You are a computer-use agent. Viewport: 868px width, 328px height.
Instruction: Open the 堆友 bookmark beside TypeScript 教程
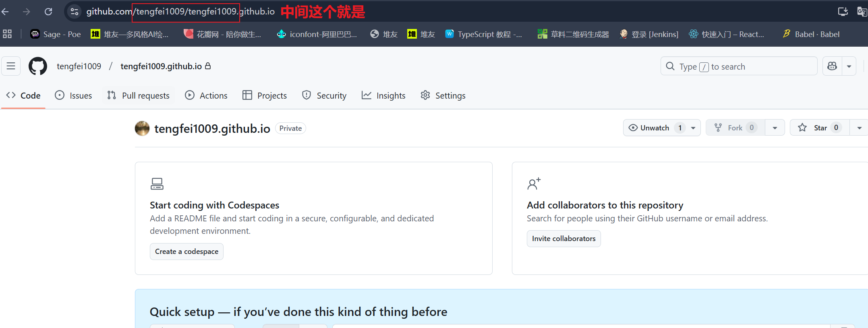click(421, 34)
